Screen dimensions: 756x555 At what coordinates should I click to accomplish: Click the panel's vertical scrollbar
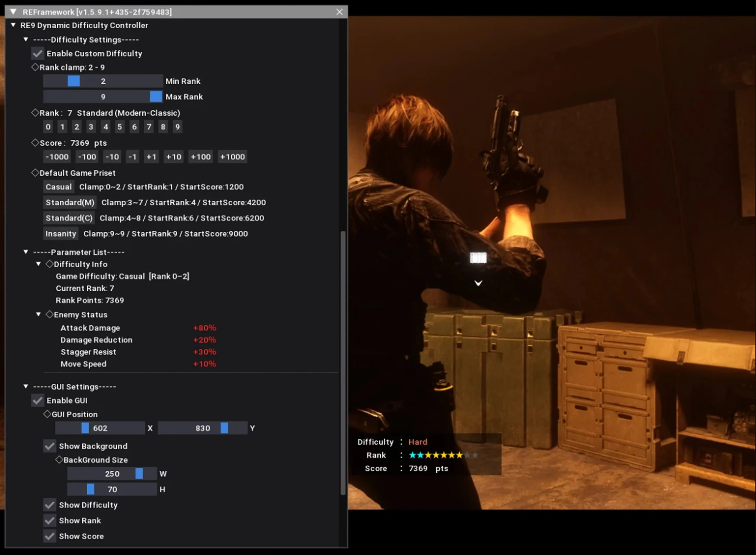click(x=343, y=363)
